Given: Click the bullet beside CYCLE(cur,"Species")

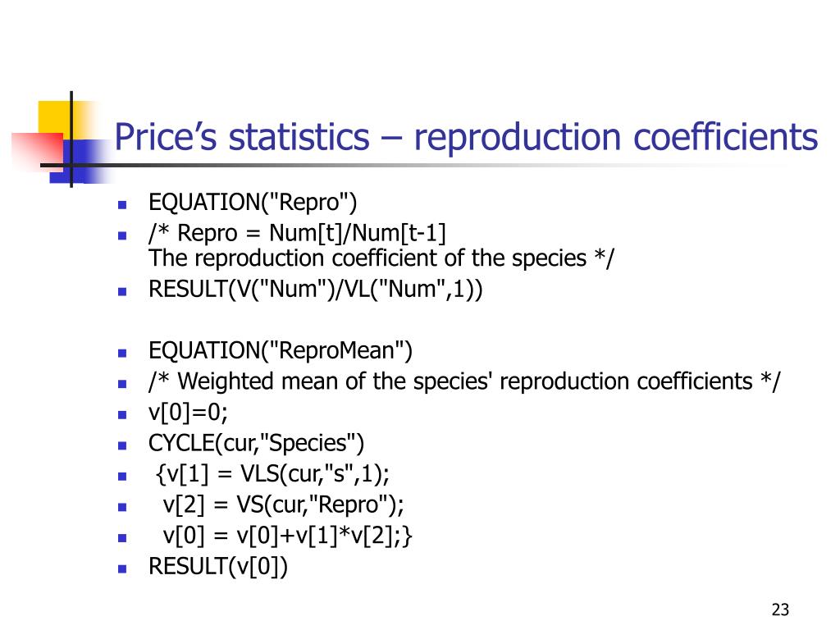Looking at the screenshot, I should (x=123, y=445).
